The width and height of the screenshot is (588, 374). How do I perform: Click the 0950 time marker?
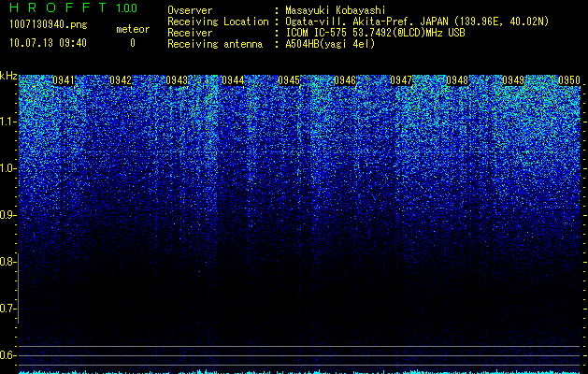pos(569,80)
